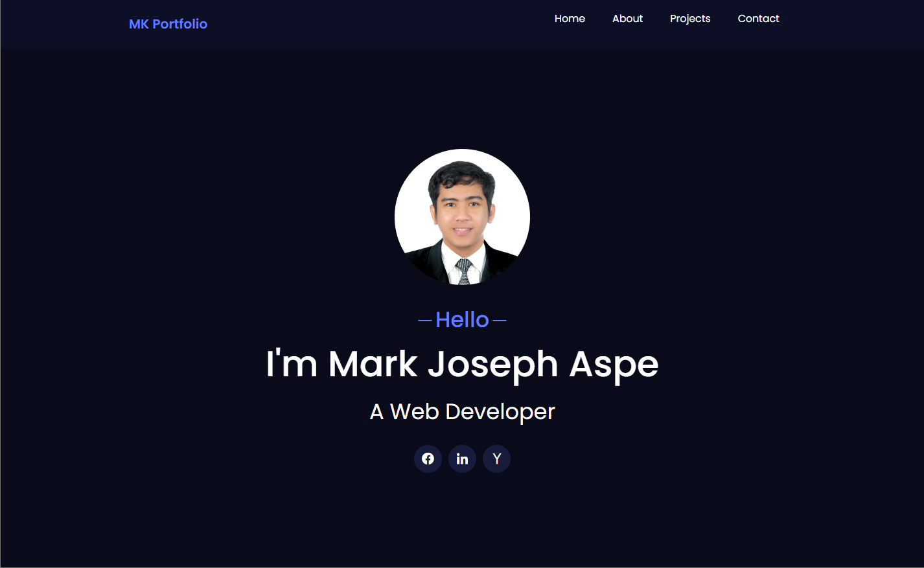
Task: Visit the LinkedIn profile link
Action: 462,459
